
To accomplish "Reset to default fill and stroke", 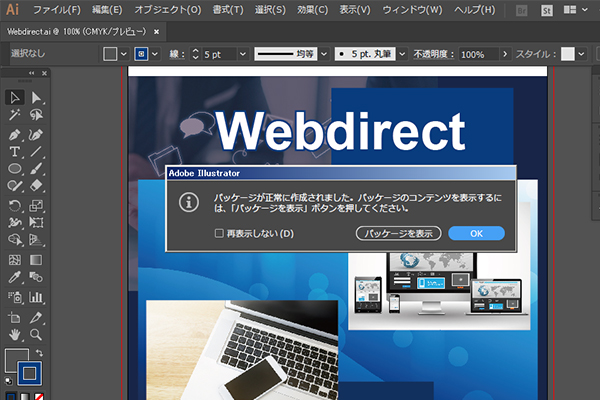I will click(x=8, y=381).
